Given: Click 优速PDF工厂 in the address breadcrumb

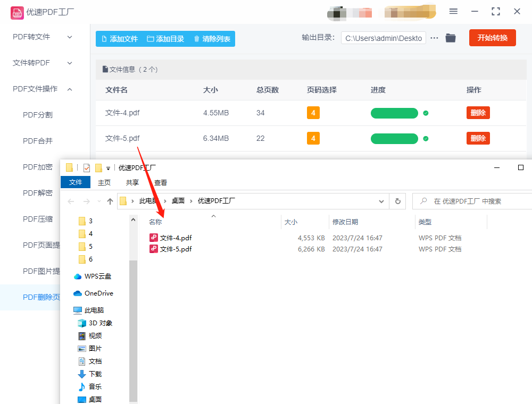Looking at the screenshot, I should pyautogui.click(x=216, y=201).
